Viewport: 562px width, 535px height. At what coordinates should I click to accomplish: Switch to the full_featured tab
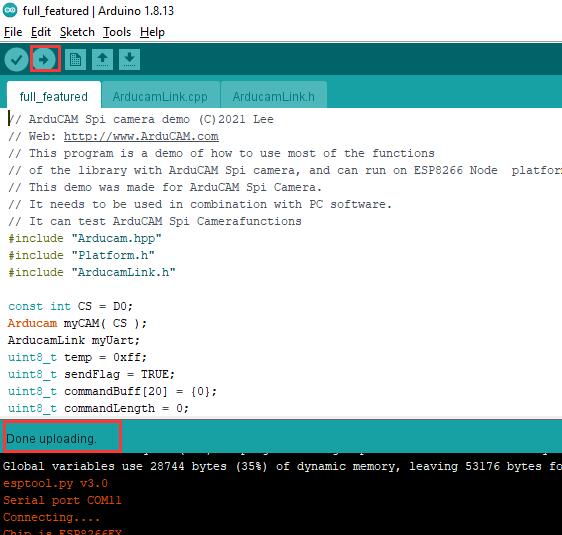pos(54,96)
